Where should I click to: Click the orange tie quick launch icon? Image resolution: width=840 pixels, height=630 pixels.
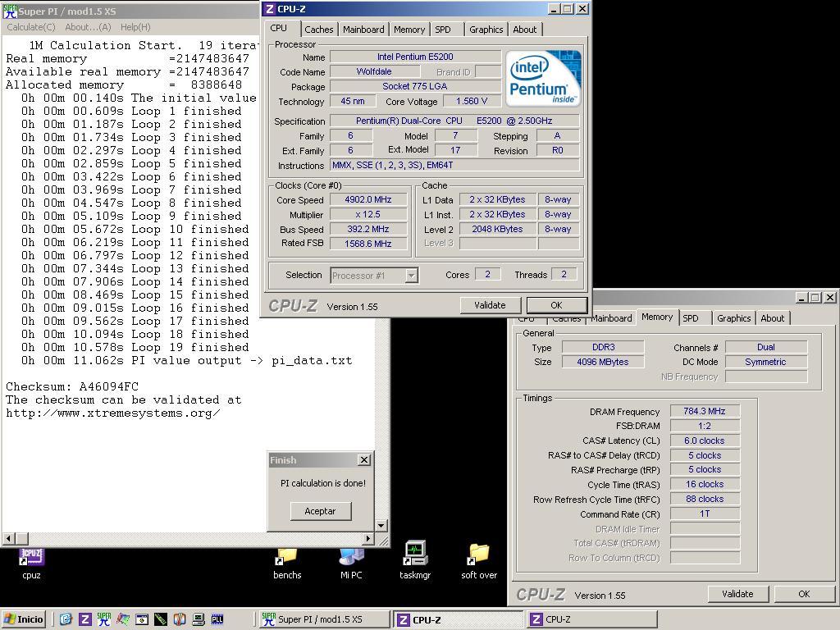point(180,619)
